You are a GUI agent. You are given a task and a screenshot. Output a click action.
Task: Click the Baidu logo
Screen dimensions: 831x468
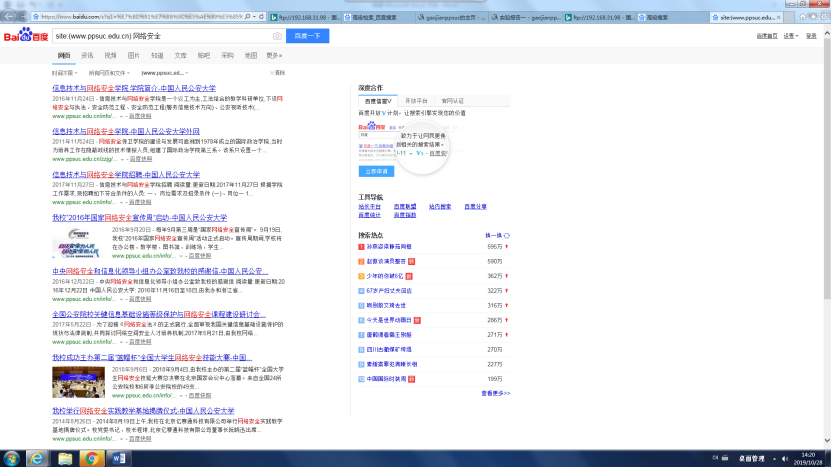click(x=25, y=36)
